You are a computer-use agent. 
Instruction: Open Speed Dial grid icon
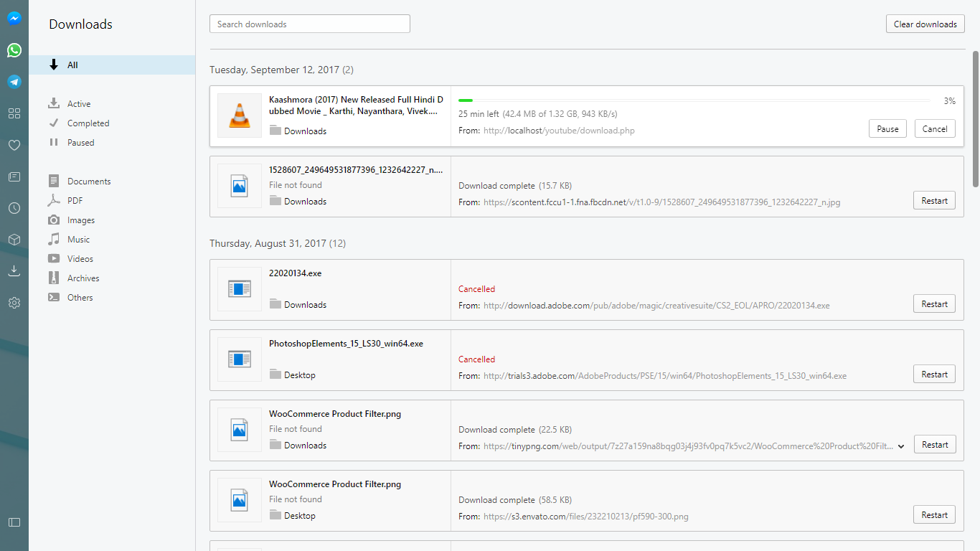(x=14, y=113)
